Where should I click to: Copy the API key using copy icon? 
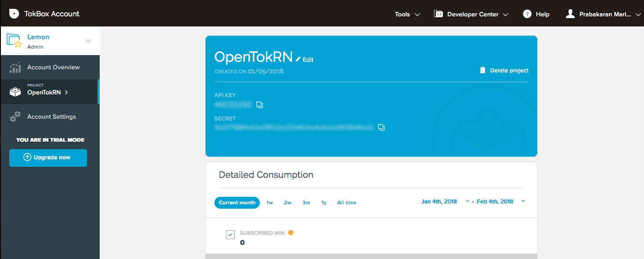(260, 105)
